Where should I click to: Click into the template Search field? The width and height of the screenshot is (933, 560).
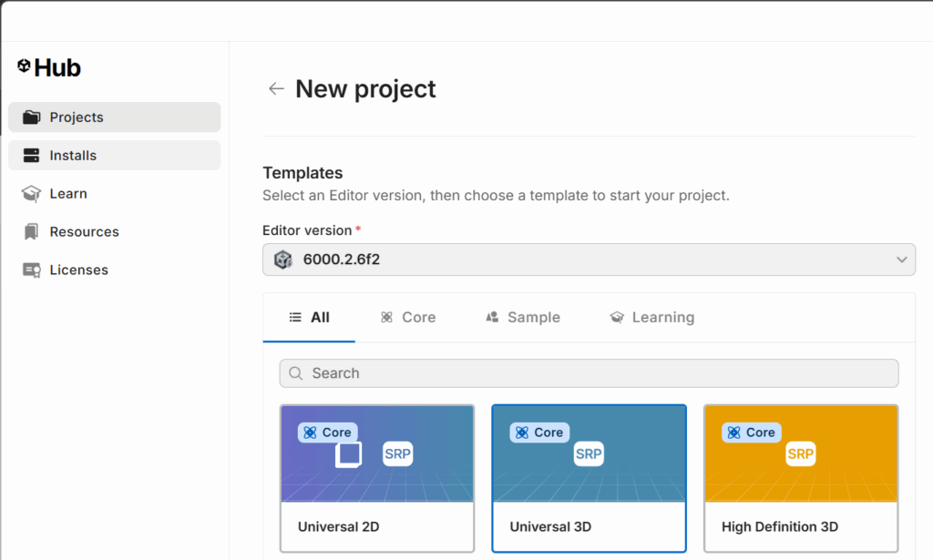[x=592, y=373]
